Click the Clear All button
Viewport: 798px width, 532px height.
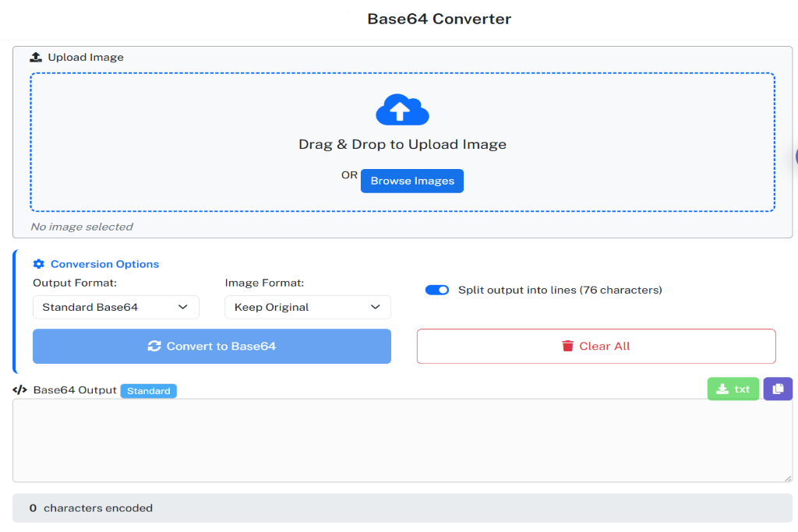click(596, 347)
